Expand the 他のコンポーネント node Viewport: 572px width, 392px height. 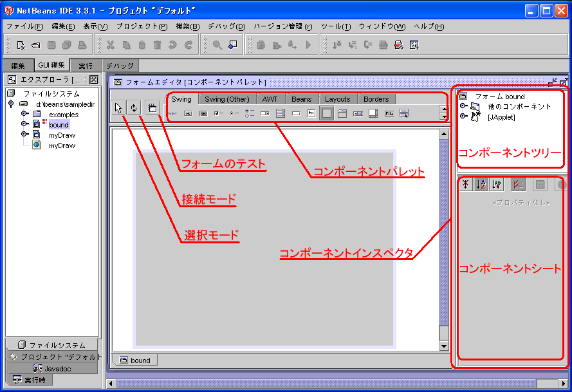(463, 106)
